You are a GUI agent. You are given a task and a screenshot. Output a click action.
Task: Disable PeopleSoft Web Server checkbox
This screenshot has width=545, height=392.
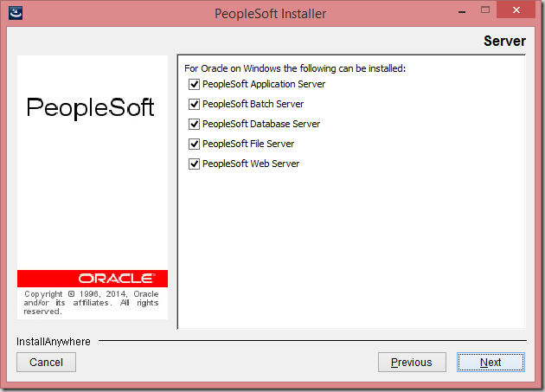tap(194, 164)
